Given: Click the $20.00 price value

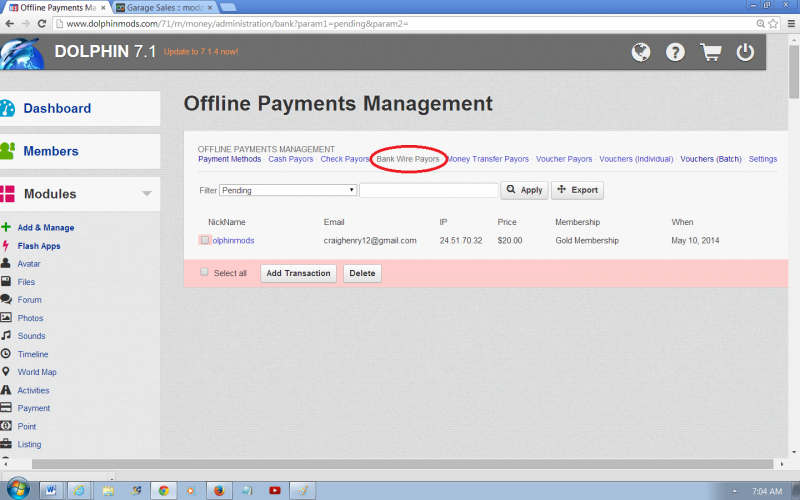Looking at the screenshot, I should click(510, 240).
